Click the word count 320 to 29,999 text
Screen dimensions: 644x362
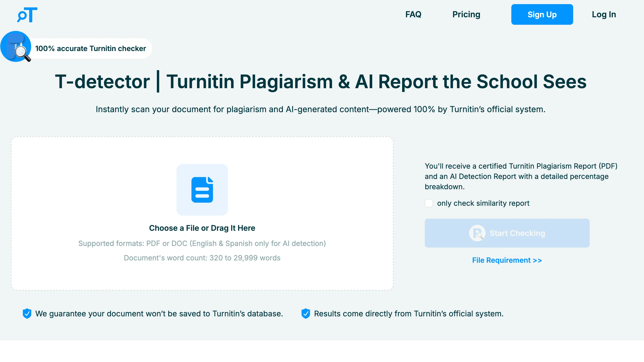coord(202,258)
